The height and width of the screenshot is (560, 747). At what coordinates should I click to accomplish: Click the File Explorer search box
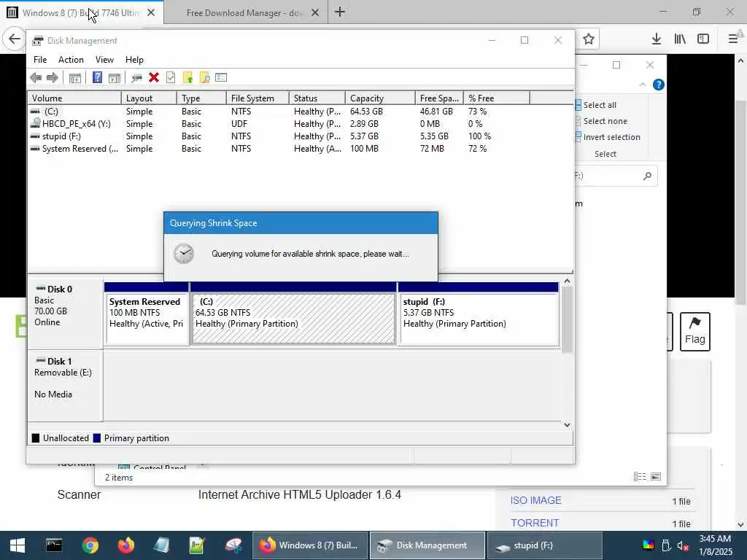(616, 176)
